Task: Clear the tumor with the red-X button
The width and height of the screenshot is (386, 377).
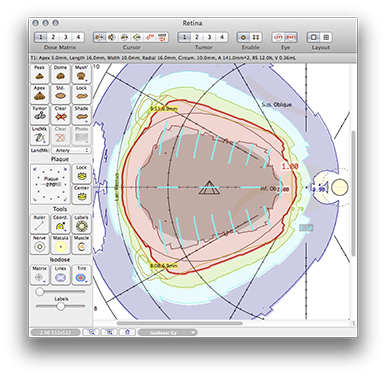Action: click(x=61, y=115)
